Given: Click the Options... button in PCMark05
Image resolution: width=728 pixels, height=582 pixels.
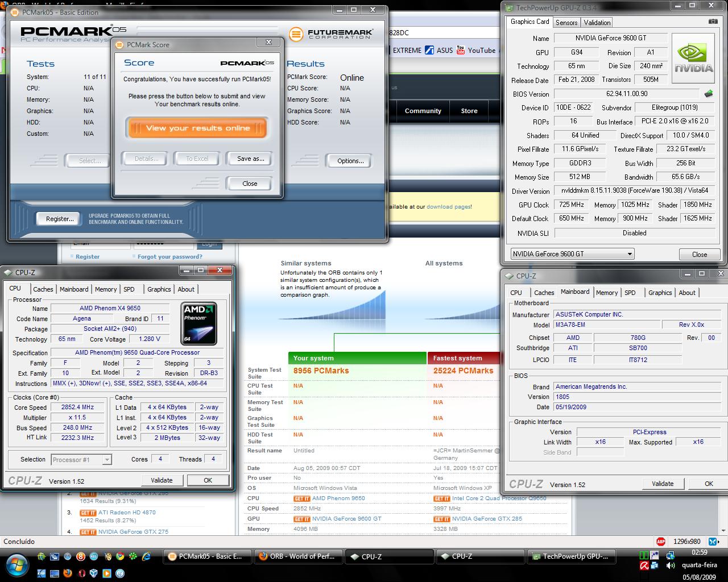Looking at the screenshot, I should [x=350, y=161].
